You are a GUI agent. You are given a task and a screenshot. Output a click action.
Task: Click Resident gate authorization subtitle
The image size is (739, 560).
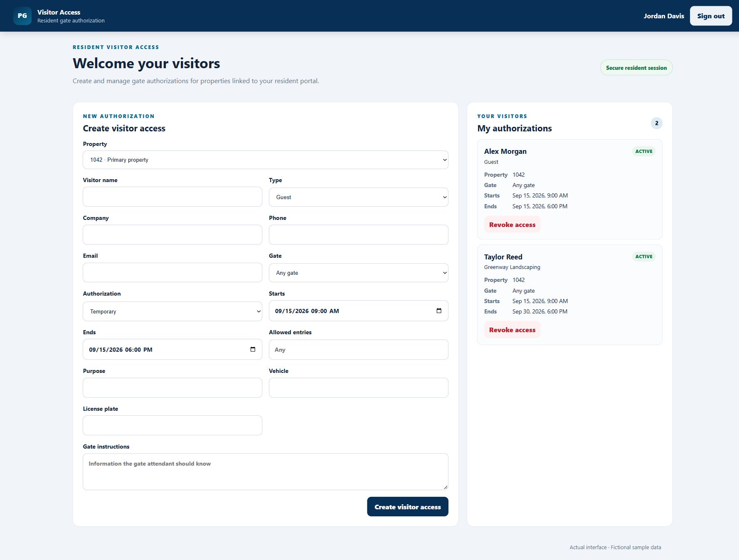point(71,21)
